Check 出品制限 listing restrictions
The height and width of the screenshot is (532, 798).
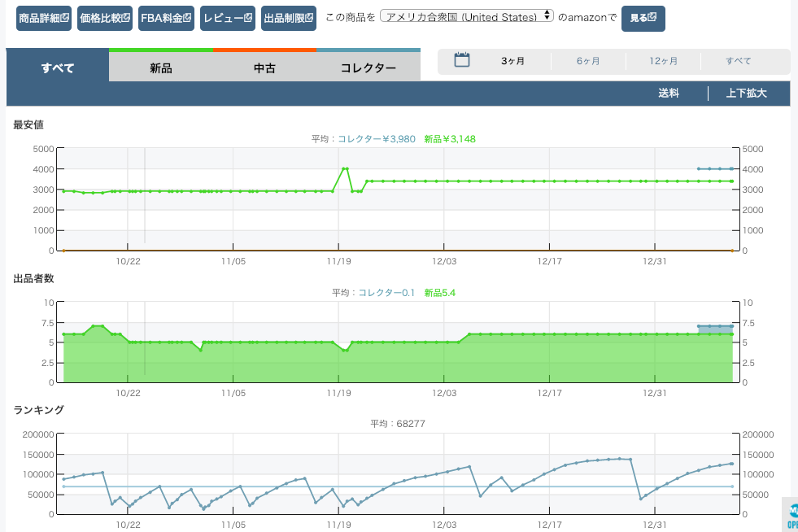[x=289, y=18]
